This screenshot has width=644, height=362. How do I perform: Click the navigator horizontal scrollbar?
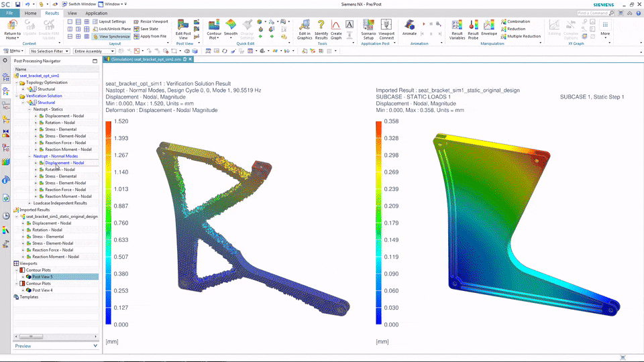31,337
